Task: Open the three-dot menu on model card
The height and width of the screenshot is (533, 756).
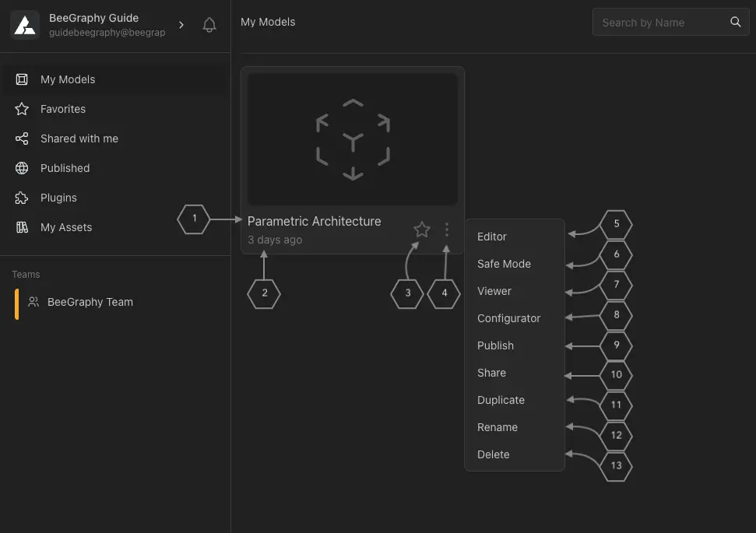Action: [446, 230]
